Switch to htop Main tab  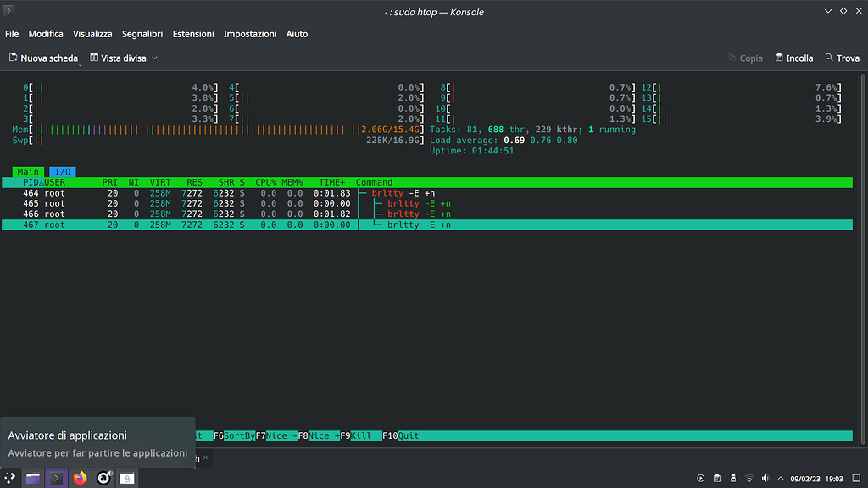tap(28, 172)
